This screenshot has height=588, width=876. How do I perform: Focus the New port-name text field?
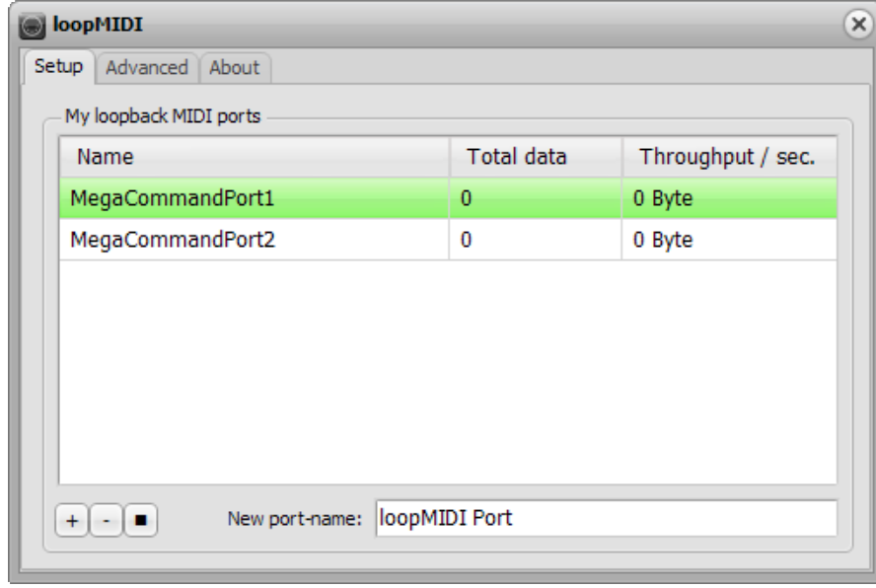point(604,518)
